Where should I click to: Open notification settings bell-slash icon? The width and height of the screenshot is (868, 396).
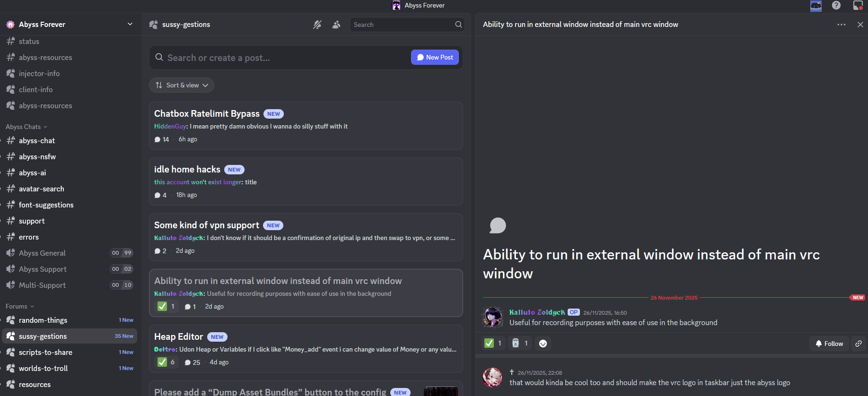pyautogui.click(x=317, y=25)
